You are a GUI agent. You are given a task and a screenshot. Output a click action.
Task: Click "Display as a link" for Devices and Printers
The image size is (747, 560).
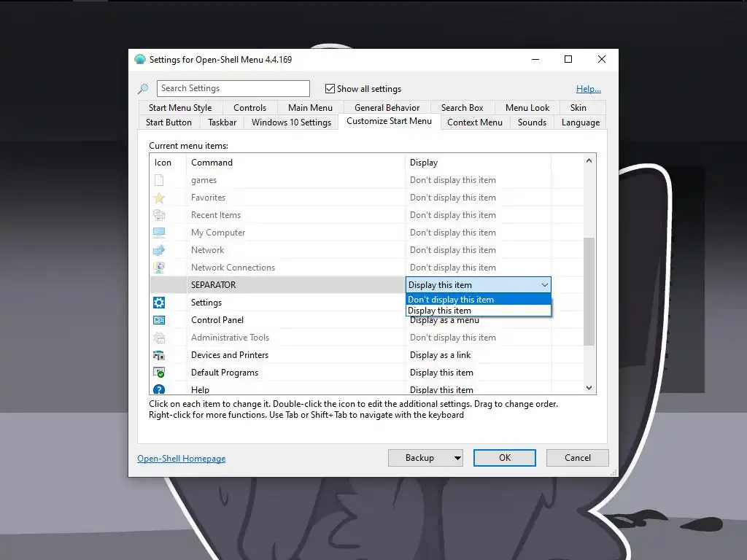coord(440,355)
